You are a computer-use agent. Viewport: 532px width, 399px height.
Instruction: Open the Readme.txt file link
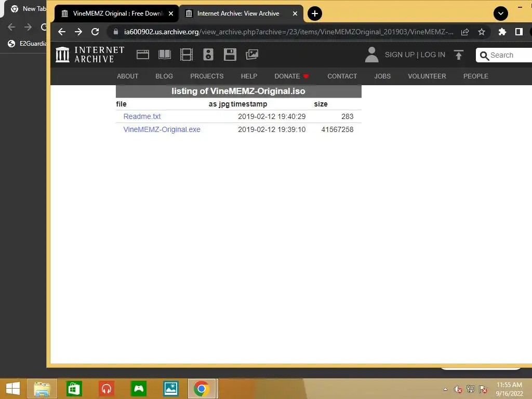(x=142, y=116)
